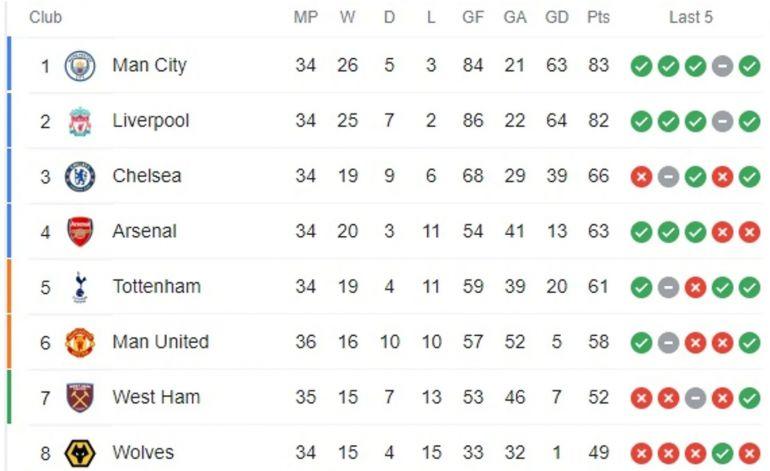Click the Man United club crest
The width and height of the screenshot is (770, 471).
tap(80, 342)
